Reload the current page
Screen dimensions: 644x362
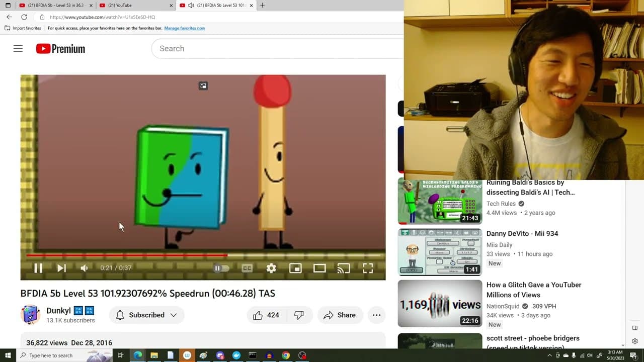[24, 17]
